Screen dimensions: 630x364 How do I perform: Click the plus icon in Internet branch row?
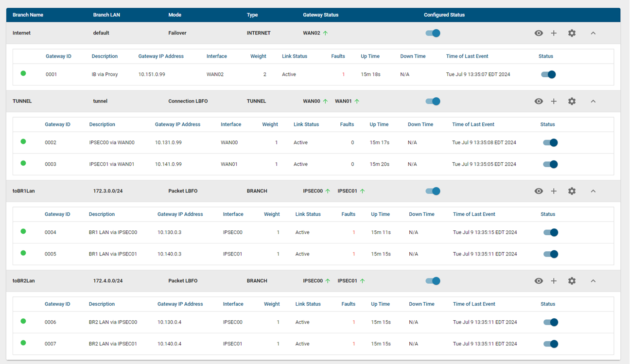(x=554, y=33)
